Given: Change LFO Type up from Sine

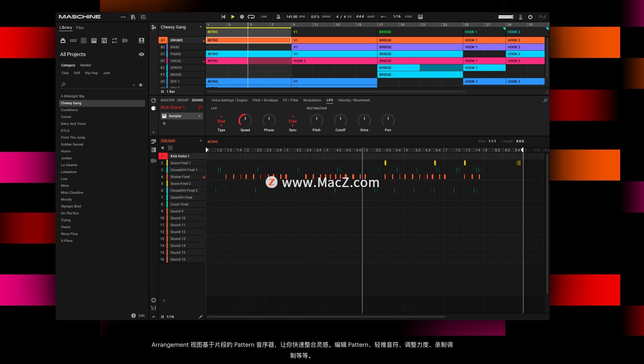Looking at the screenshot, I should (221, 116).
